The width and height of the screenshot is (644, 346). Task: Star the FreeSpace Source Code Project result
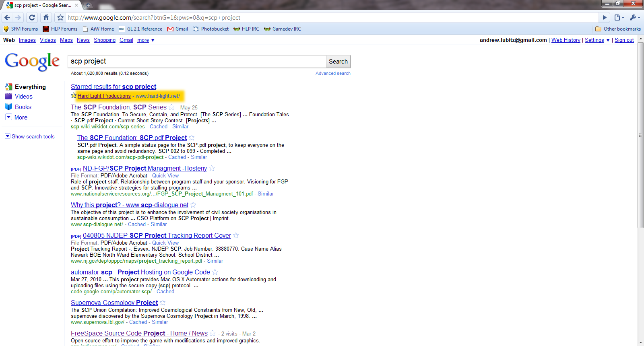click(x=213, y=333)
